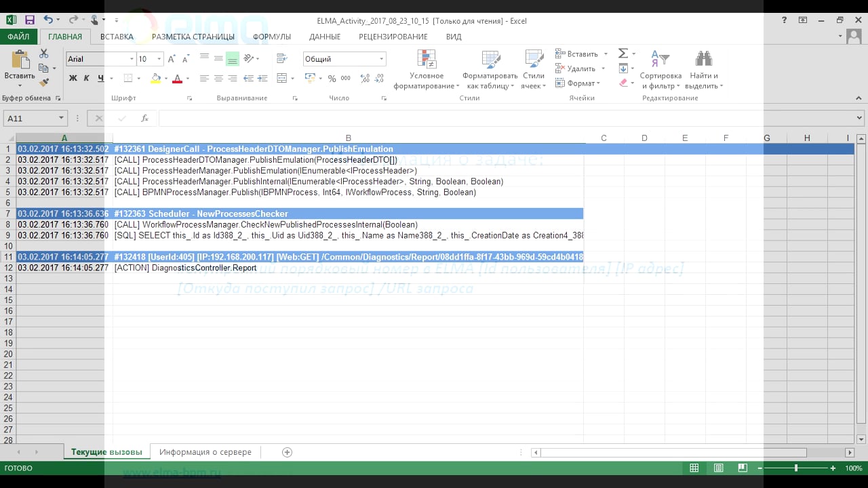This screenshot has width=868, height=488.
Task: Click Удалить cells button
Action: coord(580,68)
